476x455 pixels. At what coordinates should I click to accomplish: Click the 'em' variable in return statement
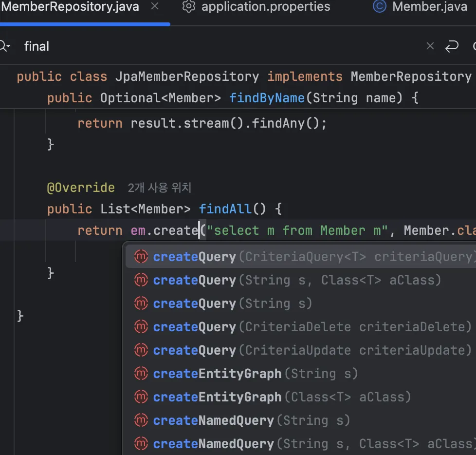[138, 231]
